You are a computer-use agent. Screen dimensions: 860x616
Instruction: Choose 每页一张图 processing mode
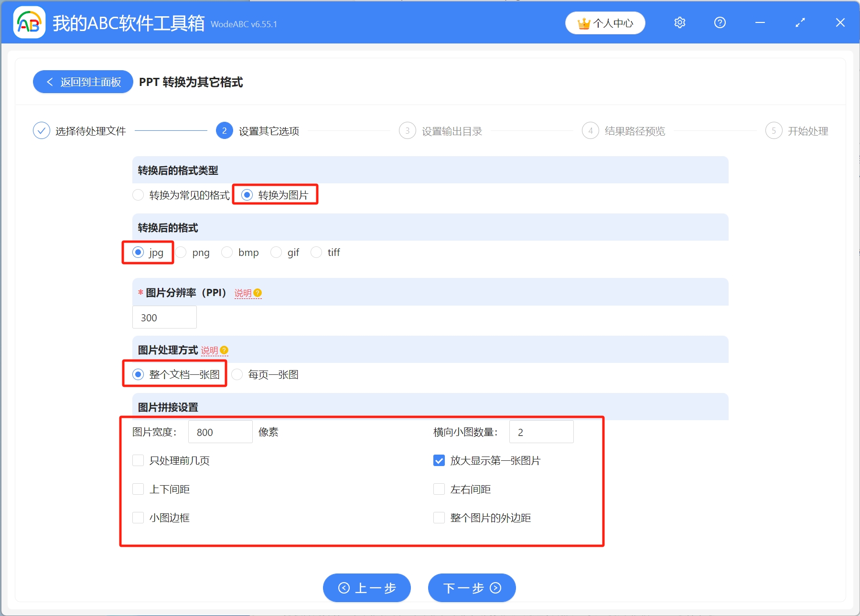pyautogui.click(x=237, y=374)
